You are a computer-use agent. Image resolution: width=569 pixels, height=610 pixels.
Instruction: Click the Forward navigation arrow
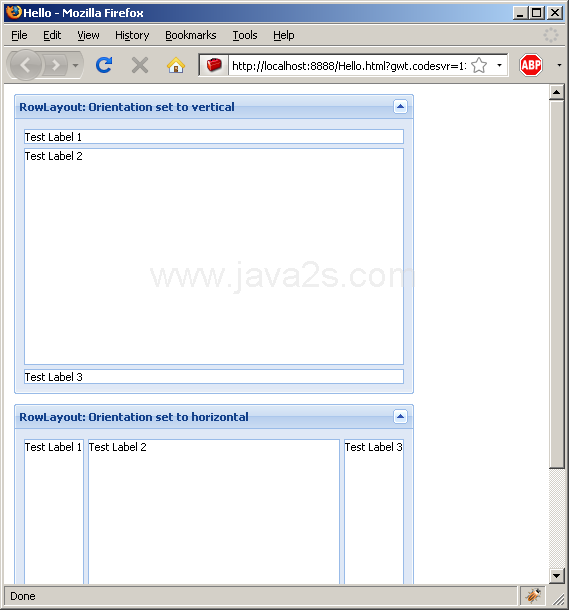55,65
